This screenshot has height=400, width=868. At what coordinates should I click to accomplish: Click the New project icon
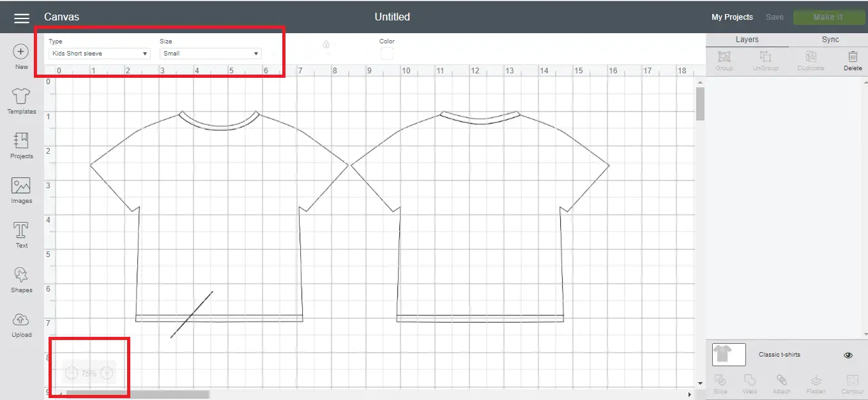click(x=21, y=52)
